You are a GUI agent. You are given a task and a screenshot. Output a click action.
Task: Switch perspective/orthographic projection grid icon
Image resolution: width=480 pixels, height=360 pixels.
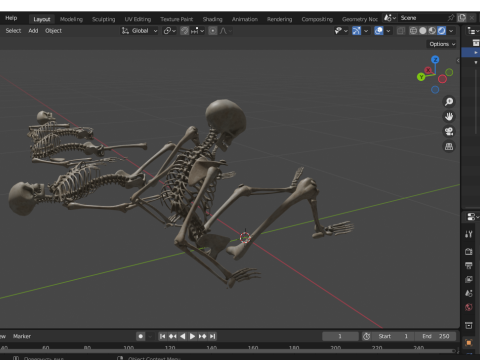click(449, 146)
